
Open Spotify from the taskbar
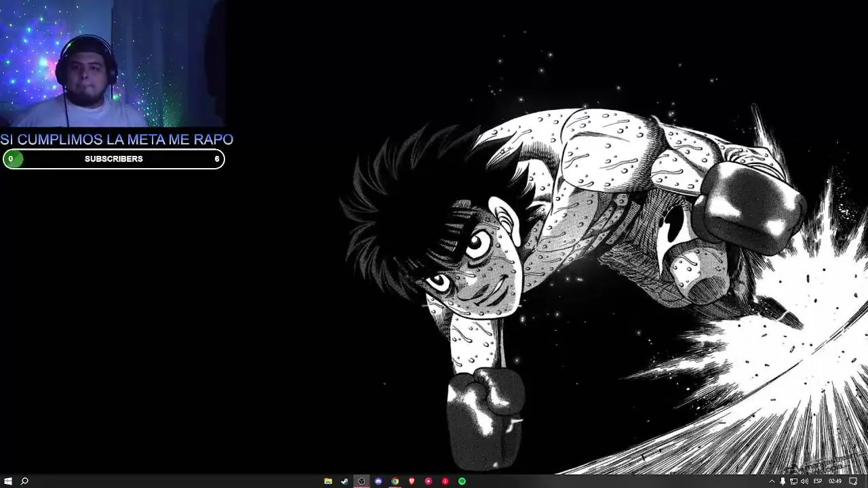pyautogui.click(x=462, y=481)
